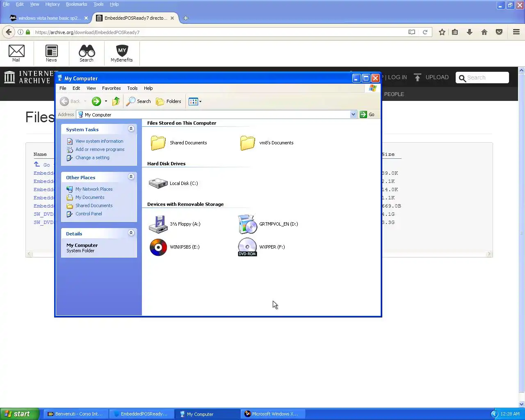Click the browser reload button

click(425, 32)
